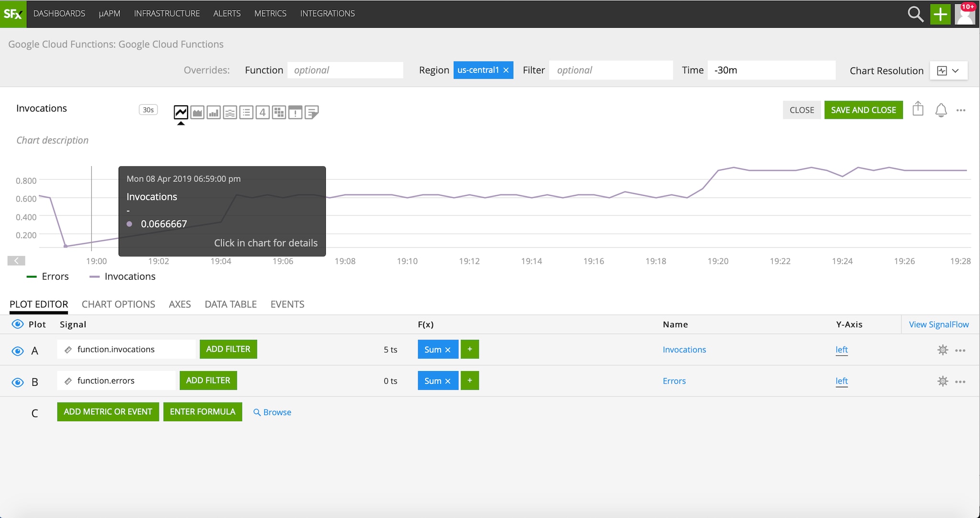
Task: Remove Sum function from plot A
Action: coord(448,350)
